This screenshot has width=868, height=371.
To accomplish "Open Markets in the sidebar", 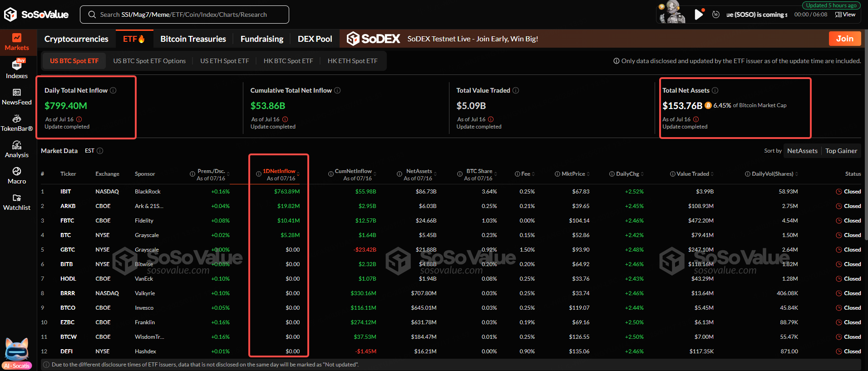I will (x=17, y=42).
